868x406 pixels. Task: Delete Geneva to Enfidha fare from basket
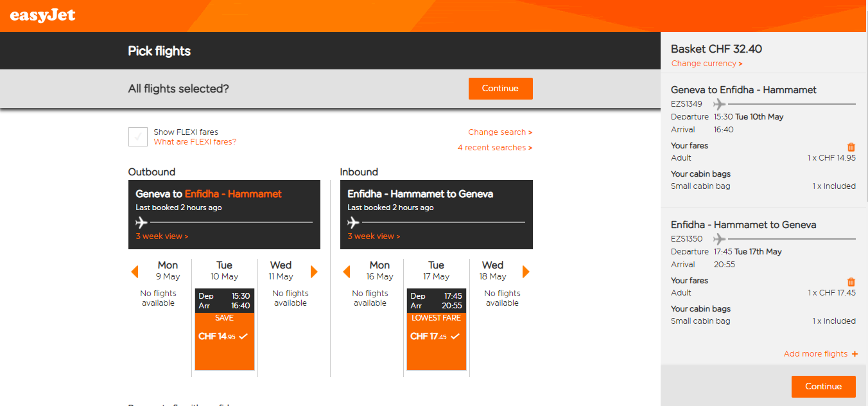(x=851, y=147)
